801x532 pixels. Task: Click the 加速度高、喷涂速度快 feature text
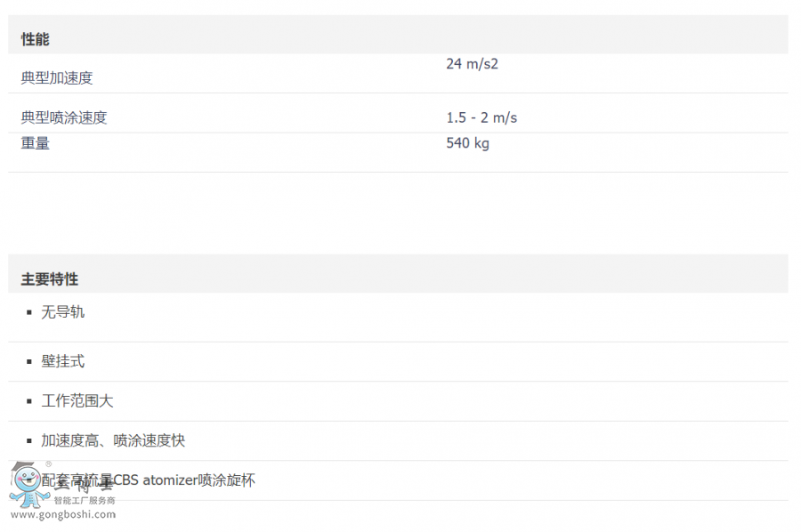113,440
